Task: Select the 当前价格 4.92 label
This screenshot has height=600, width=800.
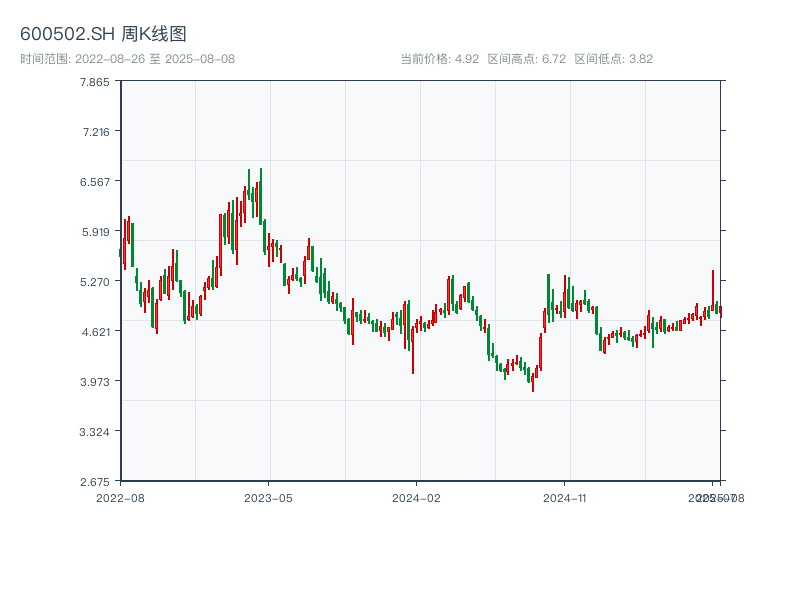Action: 440,59
